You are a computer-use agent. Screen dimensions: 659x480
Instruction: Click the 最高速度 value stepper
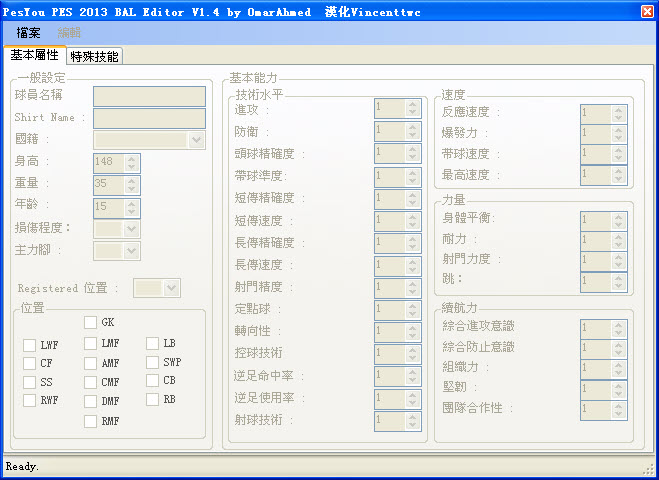[604, 175]
